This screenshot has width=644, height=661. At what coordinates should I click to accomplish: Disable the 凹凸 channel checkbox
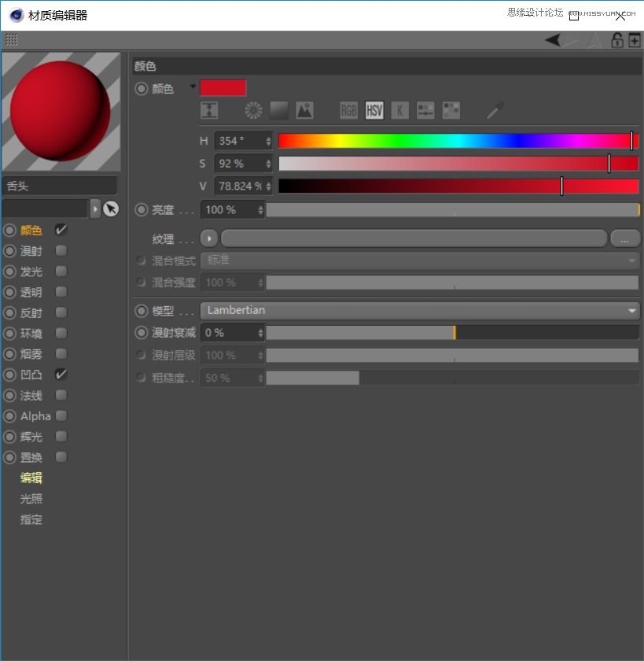coord(61,375)
